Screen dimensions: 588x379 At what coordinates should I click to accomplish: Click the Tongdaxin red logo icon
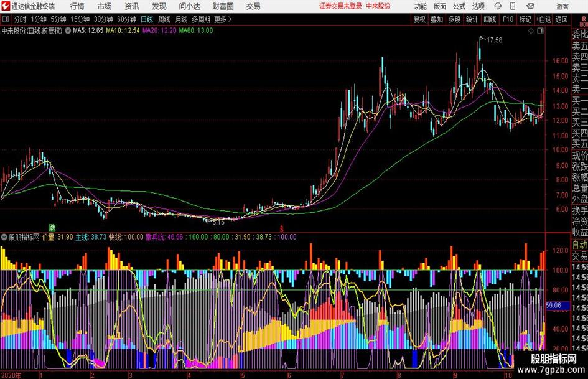6,6
